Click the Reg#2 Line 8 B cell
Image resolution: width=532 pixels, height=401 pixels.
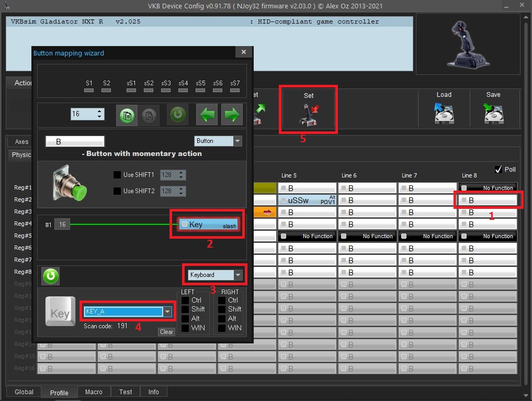(488, 200)
